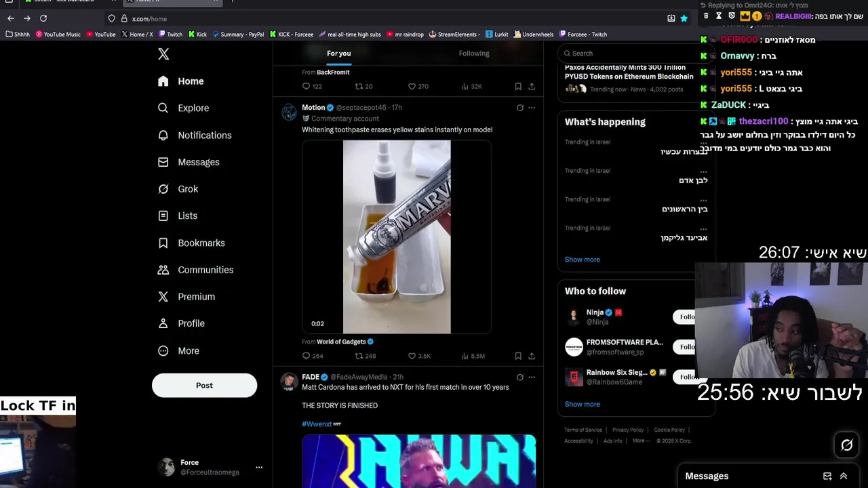The image size is (868, 488).
Task: Open the YouTube Music bookmark
Action: pos(58,35)
